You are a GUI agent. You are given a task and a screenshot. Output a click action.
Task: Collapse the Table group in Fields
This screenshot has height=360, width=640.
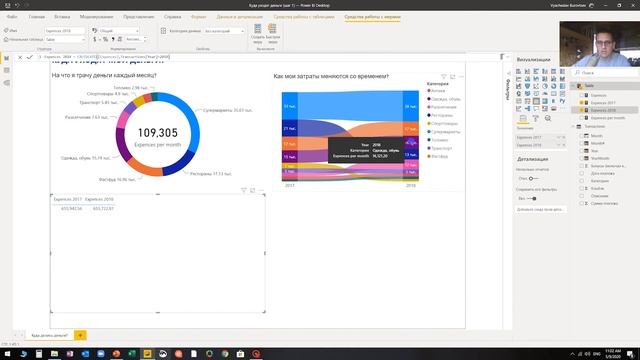coord(573,86)
